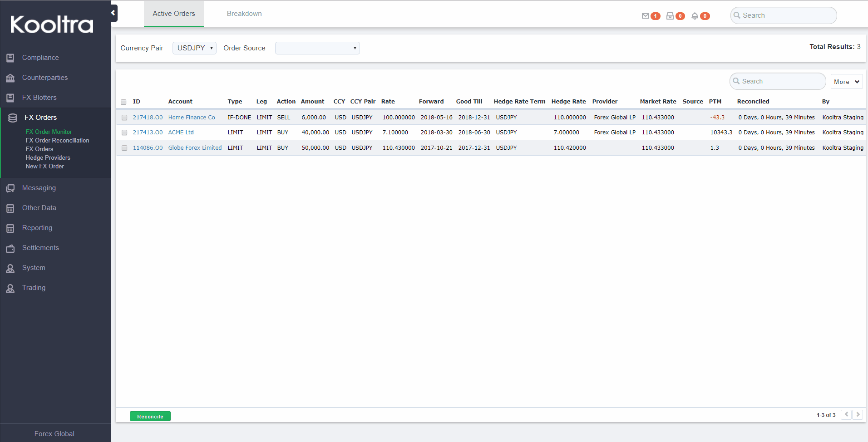Click forward date 2018-03-30
This screenshot has height=442, width=868.
(436, 132)
